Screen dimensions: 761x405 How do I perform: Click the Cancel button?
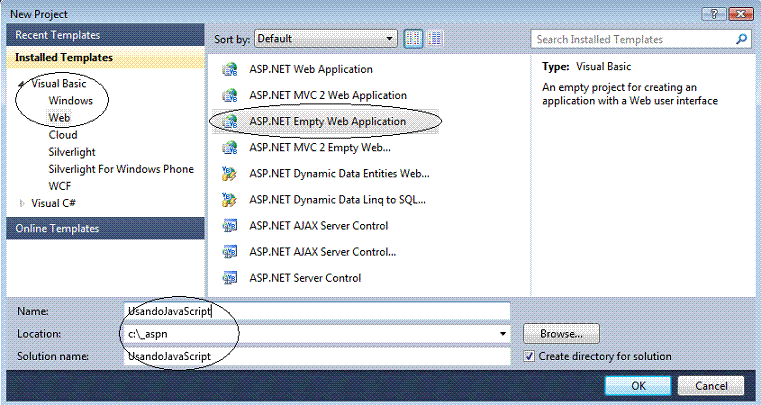(711, 386)
